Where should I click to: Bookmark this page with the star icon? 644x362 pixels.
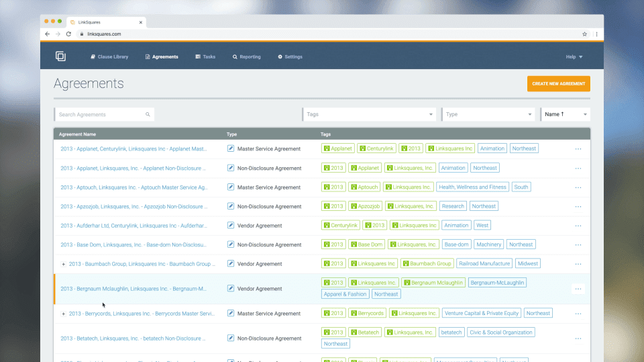coord(584,34)
